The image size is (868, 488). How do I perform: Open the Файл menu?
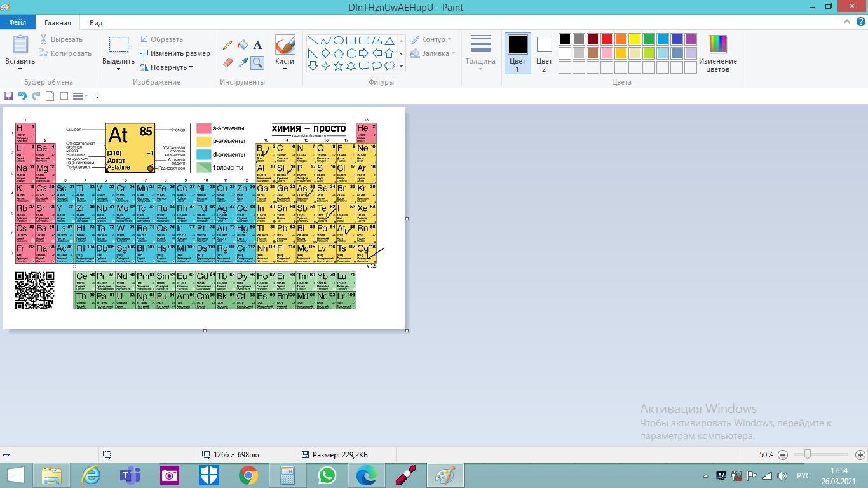click(18, 22)
